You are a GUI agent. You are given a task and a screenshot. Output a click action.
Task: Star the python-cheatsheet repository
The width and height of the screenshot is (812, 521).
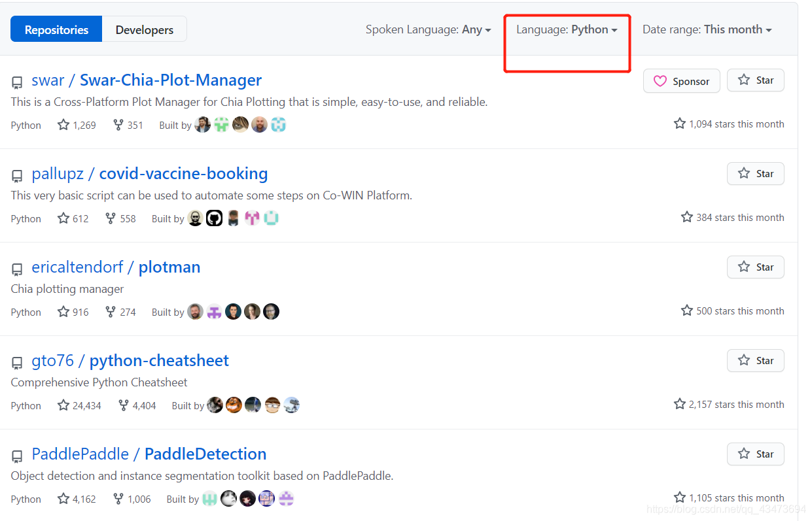[x=756, y=361]
